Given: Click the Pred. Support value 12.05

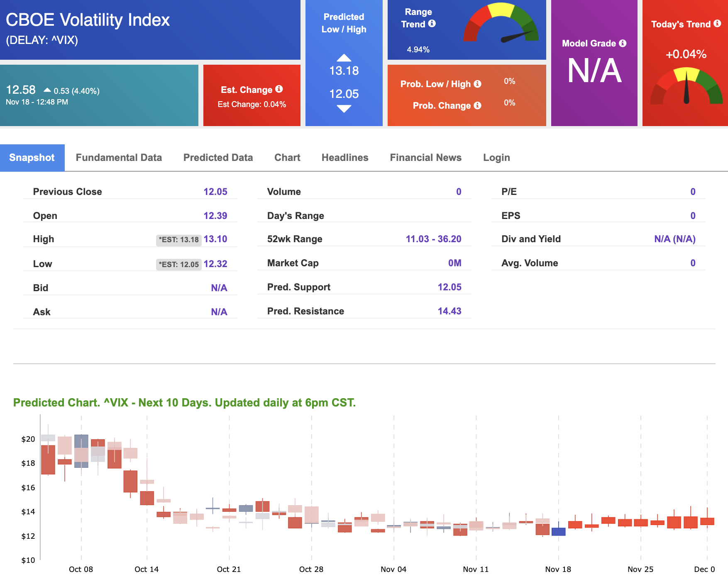Looking at the screenshot, I should point(450,287).
